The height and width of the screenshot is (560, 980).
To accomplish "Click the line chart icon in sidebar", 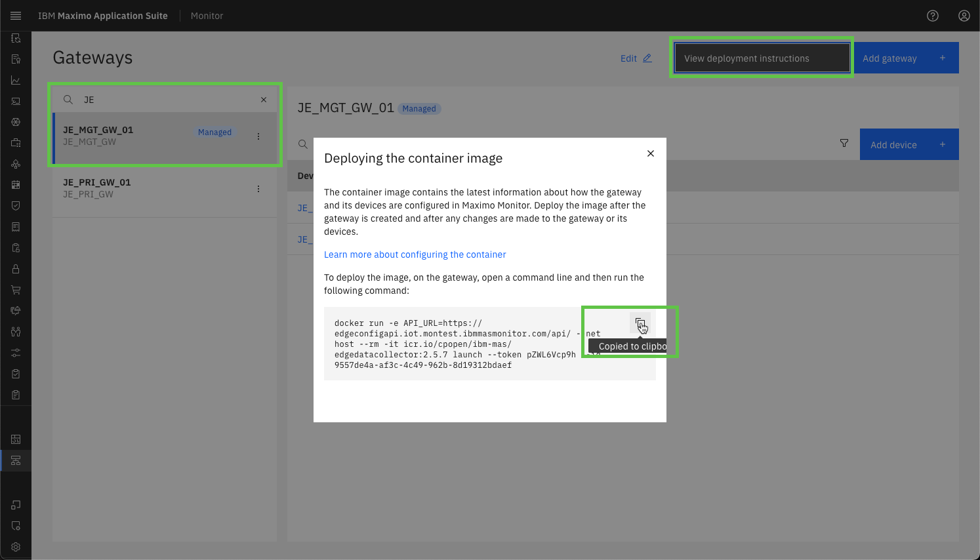I will pyautogui.click(x=16, y=80).
